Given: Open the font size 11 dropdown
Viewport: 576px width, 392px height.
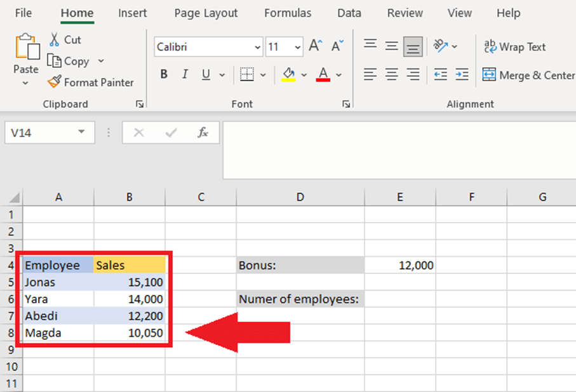Looking at the screenshot, I should pos(298,47).
